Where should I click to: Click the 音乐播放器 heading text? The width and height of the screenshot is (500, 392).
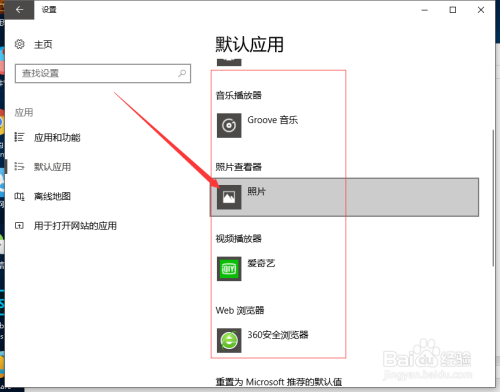click(x=239, y=95)
